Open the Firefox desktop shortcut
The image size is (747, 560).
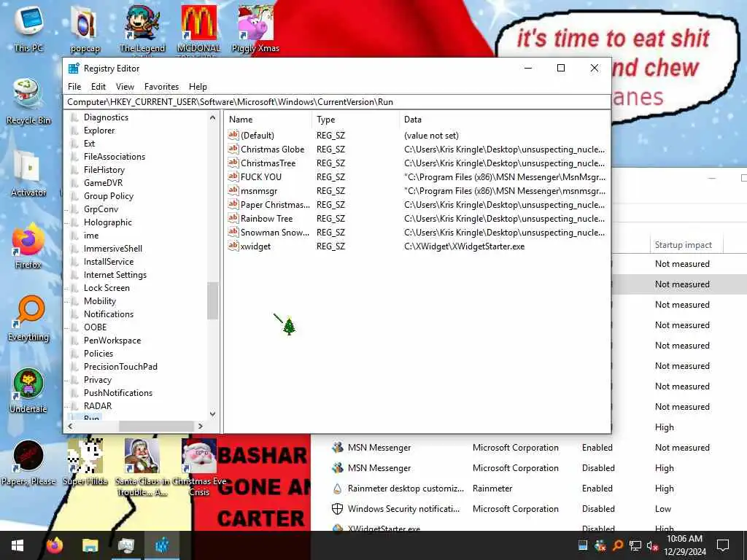pyautogui.click(x=28, y=246)
